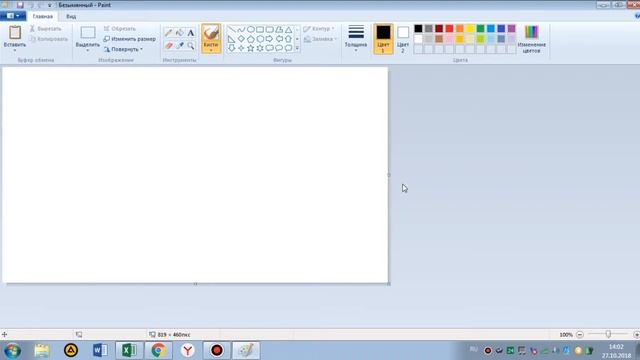Select the Fill with color bucket tool

(x=180, y=33)
